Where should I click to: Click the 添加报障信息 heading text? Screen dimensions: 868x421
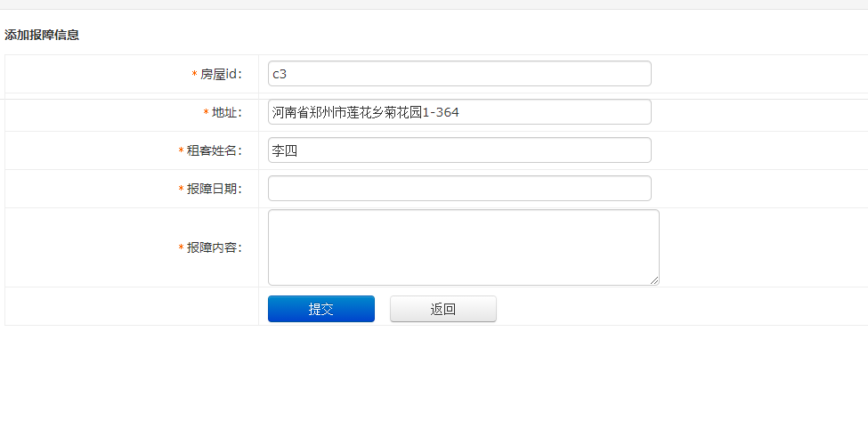42,35
